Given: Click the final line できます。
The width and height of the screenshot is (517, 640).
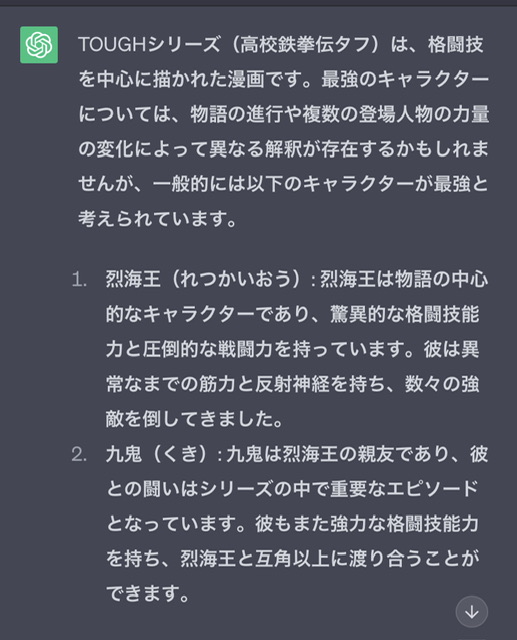Looking at the screenshot, I should (148, 593).
